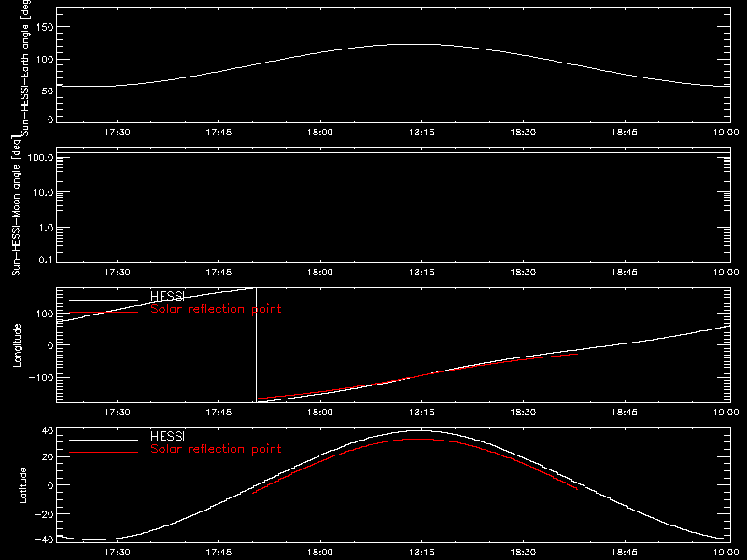Viewport: 747px width, 560px height.
Task: Click the 20 tick on Latitude axis
Action: tap(48, 457)
